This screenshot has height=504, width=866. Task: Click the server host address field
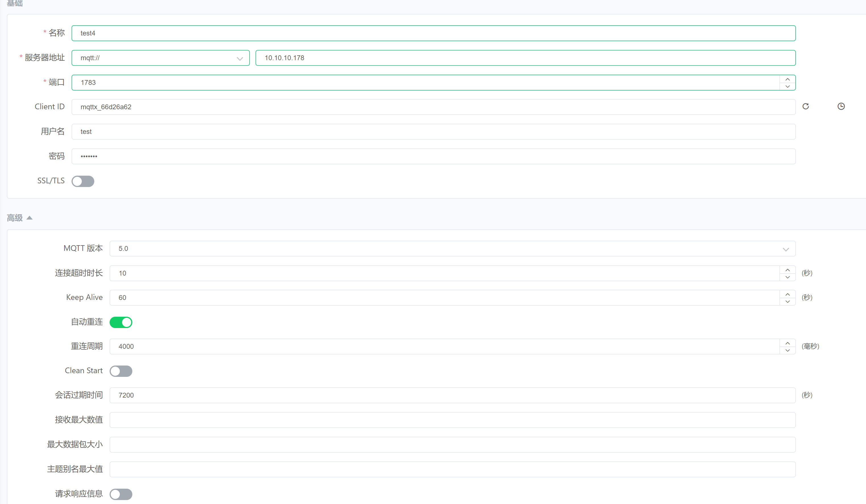pyautogui.click(x=525, y=58)
